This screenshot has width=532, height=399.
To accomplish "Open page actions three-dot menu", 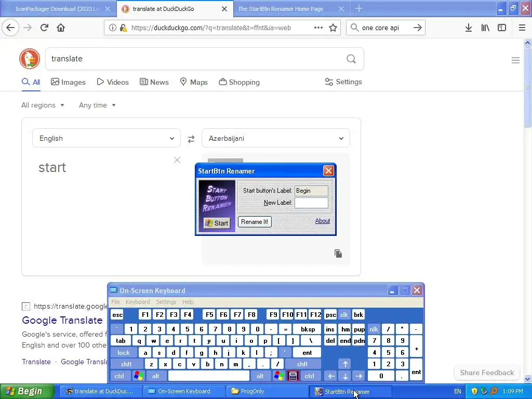I will (x=318, y=28).
